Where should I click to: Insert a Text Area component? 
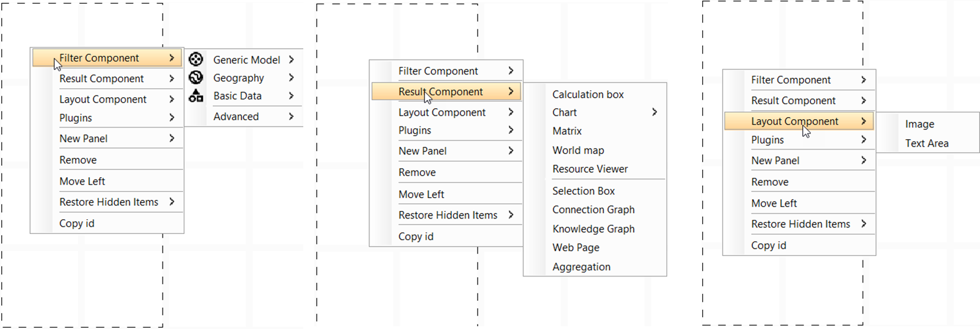click(x=926, y=144)
